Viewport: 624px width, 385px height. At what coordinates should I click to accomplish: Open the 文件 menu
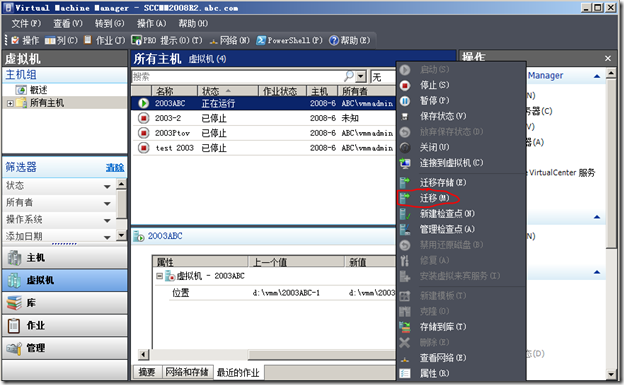(26, 23)
